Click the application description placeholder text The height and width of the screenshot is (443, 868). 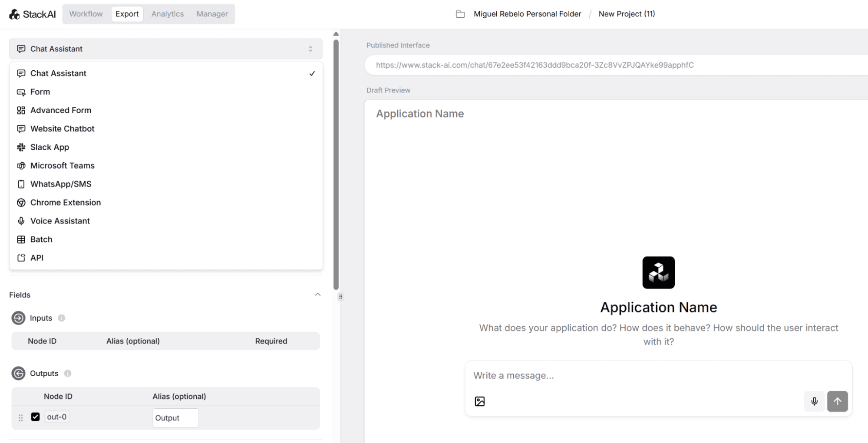pyautogui.click(x=658, y=335)
